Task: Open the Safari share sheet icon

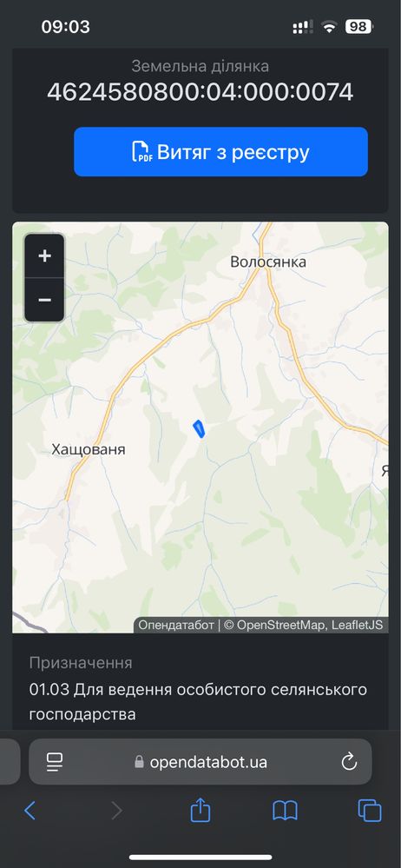Action: click(x=200, y=810)
